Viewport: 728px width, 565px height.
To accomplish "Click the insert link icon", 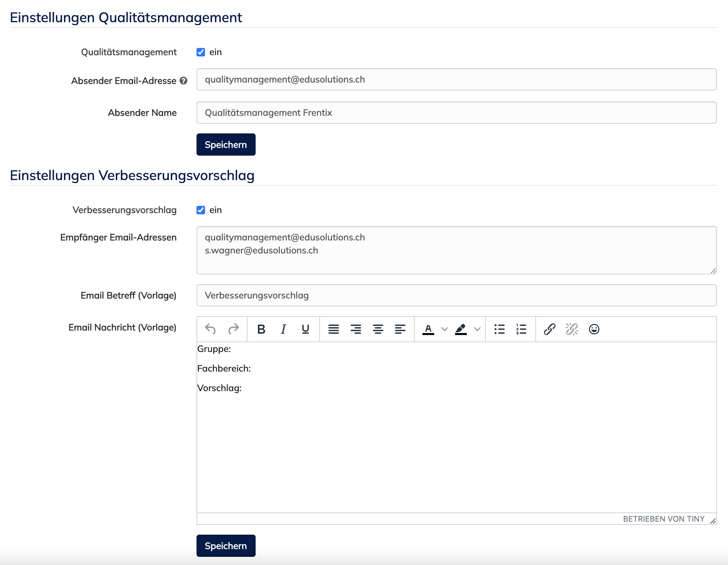I will (x=550, y=329).
